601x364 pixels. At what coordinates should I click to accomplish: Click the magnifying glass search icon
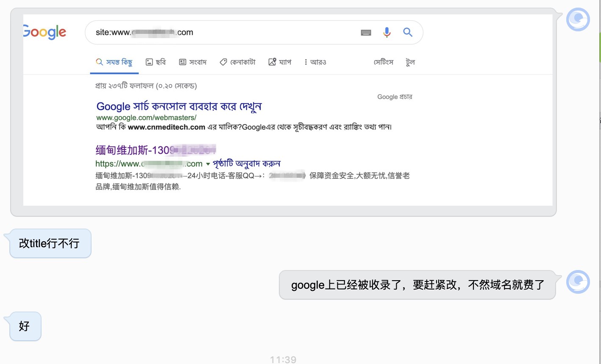(408, 32)
